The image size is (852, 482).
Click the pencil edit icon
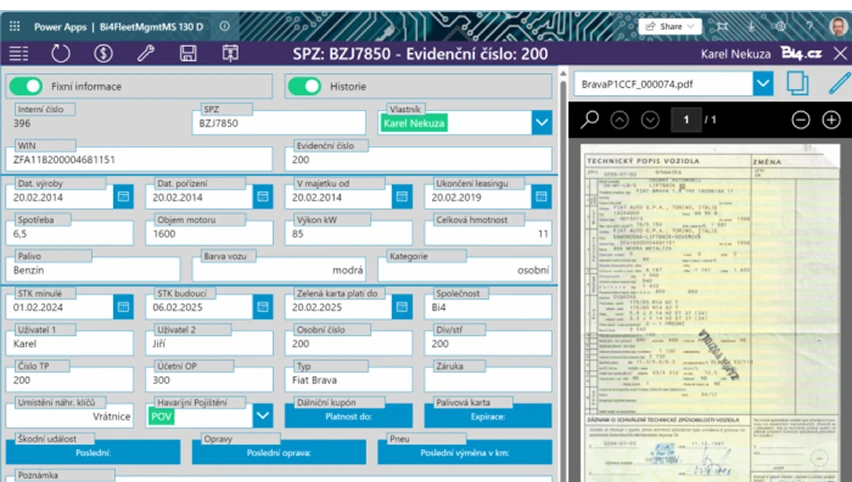pos(838,84)
